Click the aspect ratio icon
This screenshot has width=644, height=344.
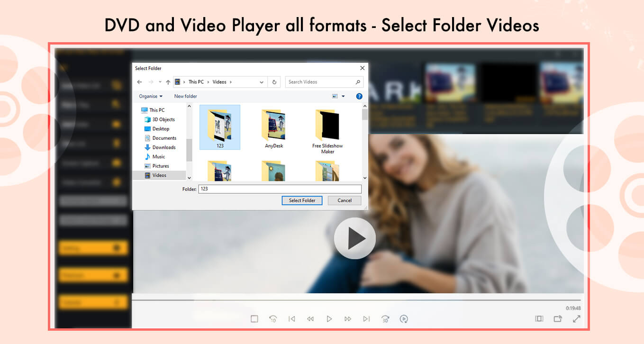tap(539, 319)
